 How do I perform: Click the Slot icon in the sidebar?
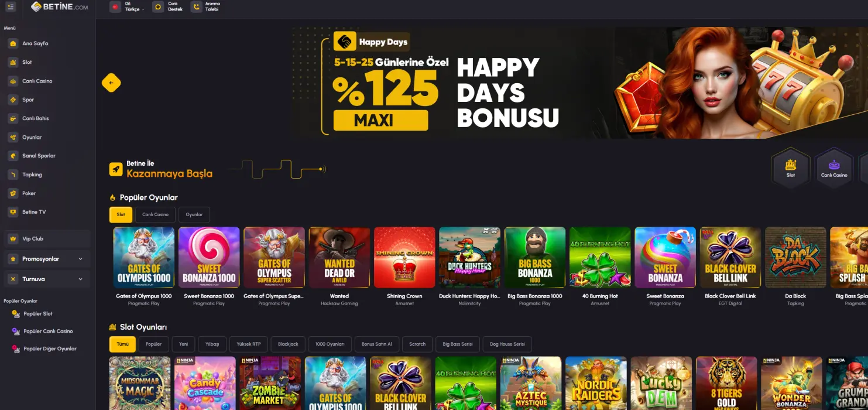13,62
